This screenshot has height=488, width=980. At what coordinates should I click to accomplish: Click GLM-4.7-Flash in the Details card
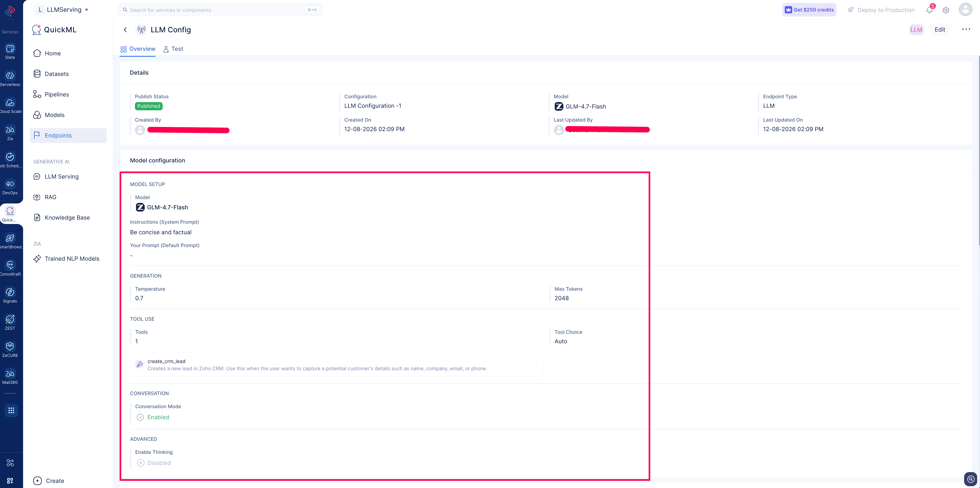click(x=580, y=106)
